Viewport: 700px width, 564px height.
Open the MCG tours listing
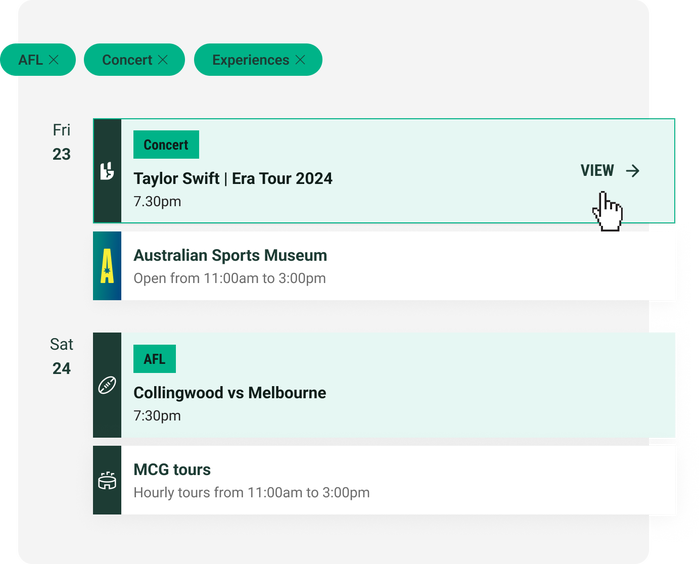click(x=172, y=470)
